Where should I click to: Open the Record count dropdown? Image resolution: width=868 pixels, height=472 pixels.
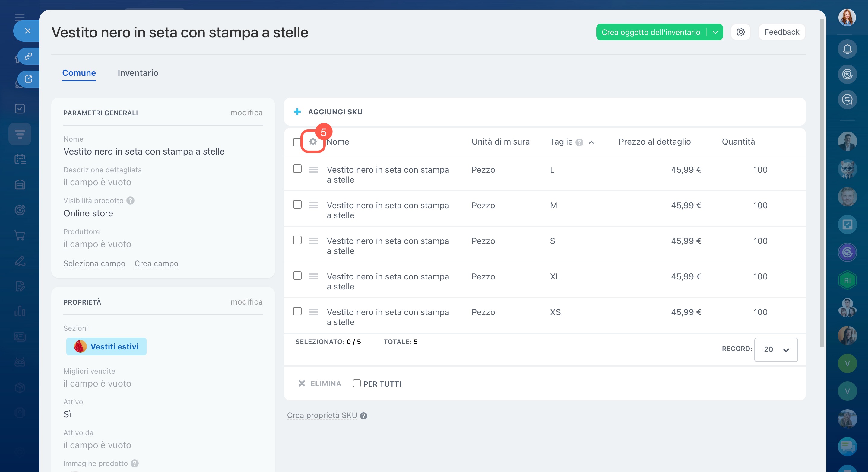click(776, 349)
